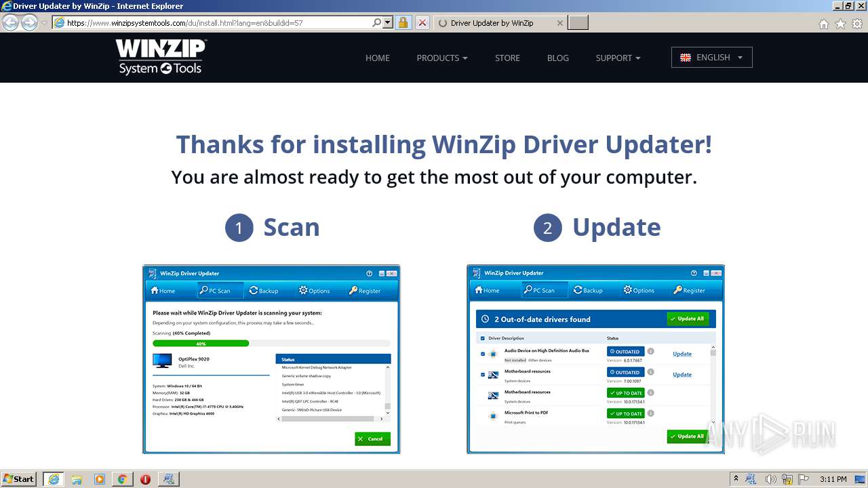Click Home icon in the Update screenshot
Image resolution: width=868 pixels, height=488 pixels.
(x=479, y=290)
